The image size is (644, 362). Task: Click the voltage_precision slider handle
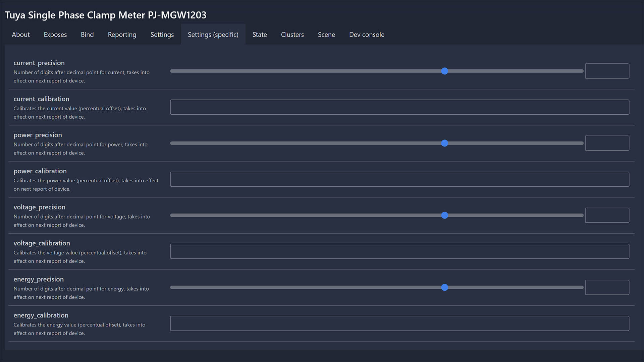point(444,215)
